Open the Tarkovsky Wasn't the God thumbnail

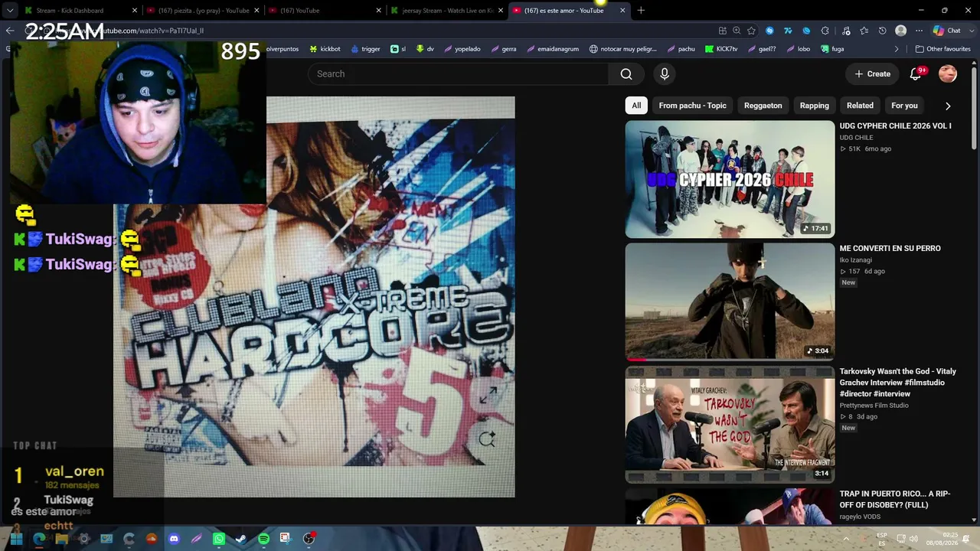click(x=730, y=425)
